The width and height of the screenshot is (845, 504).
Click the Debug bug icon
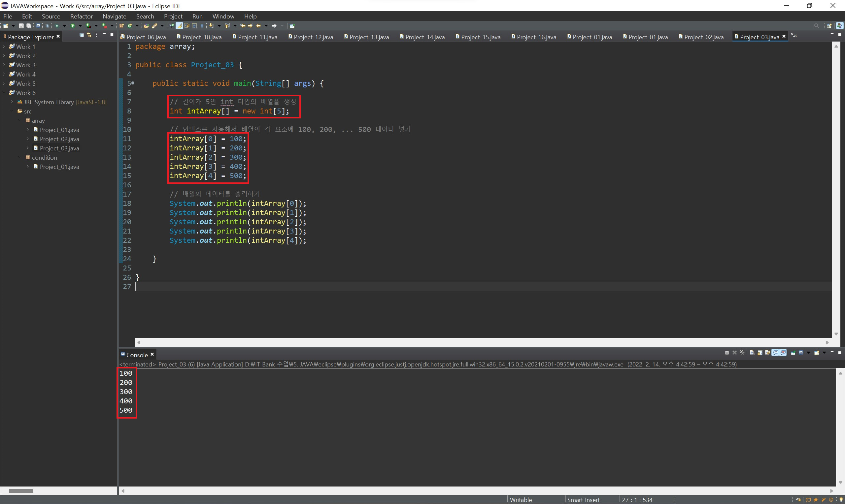point(57,26)
